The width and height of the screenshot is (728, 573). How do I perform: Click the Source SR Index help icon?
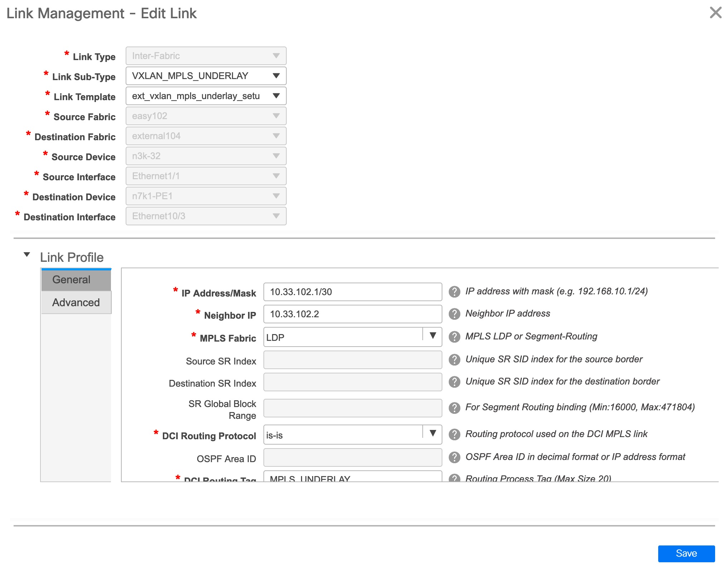(x=455, y=359)
